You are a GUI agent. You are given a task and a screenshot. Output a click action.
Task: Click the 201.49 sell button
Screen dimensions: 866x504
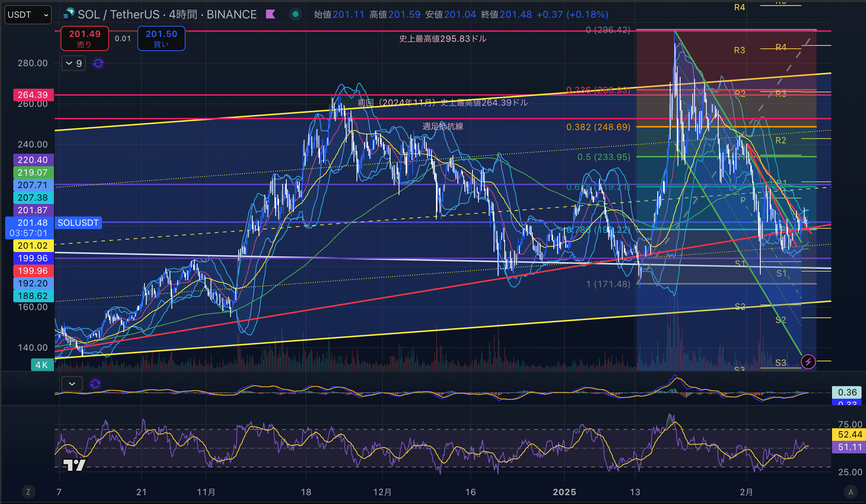(x=85, y=38)
